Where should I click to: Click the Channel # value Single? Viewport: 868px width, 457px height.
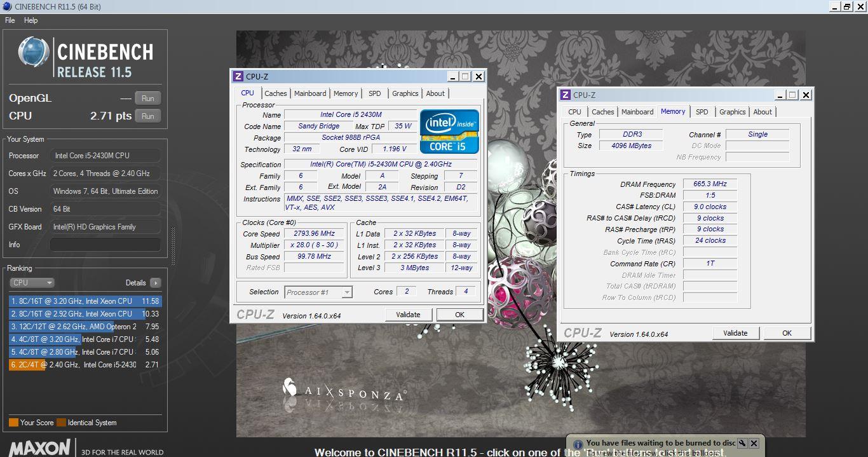tap(757, 135)
